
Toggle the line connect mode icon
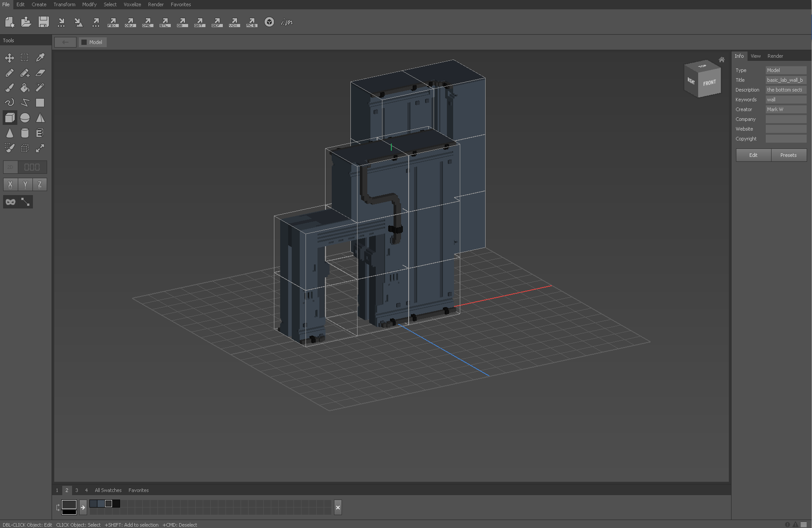pyautogui.click(x=25, y=202)
